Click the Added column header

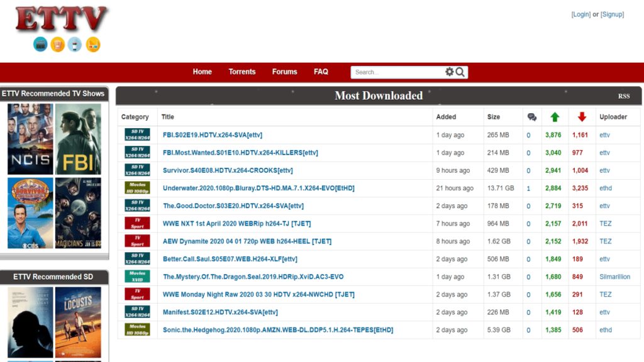tap(446, 117)
